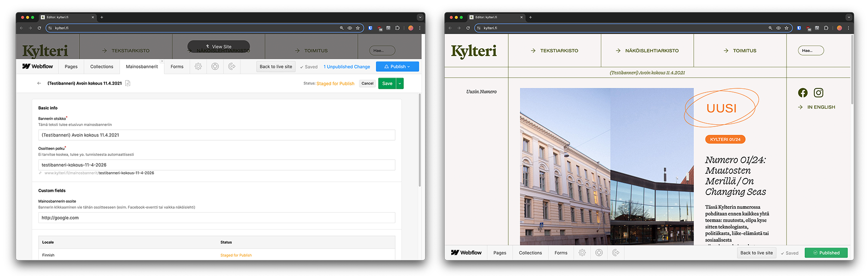Click the site info icon in left address bar
Viewport: 868px width, 276px height.
tap(50, 28)
